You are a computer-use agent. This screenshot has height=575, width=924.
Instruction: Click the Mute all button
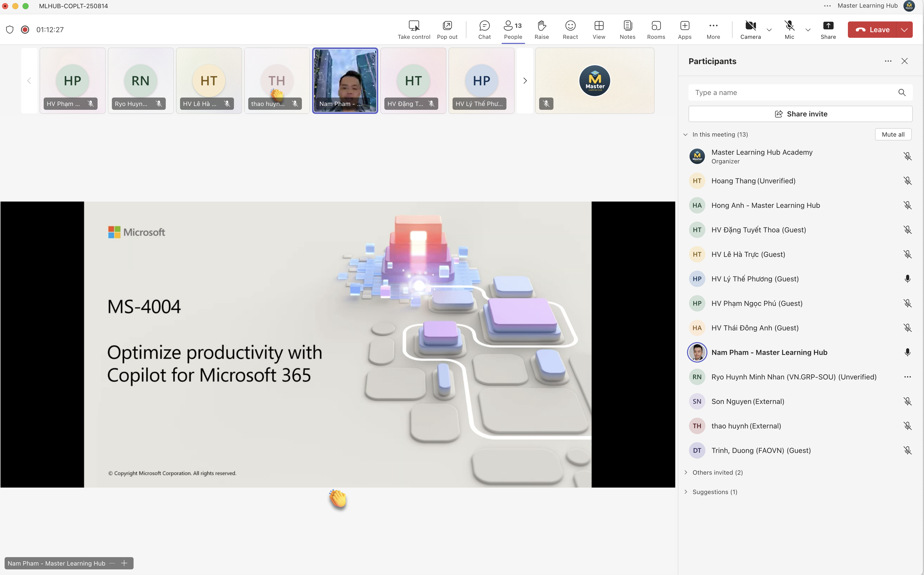pyautogui.click(x=893, y=135)
